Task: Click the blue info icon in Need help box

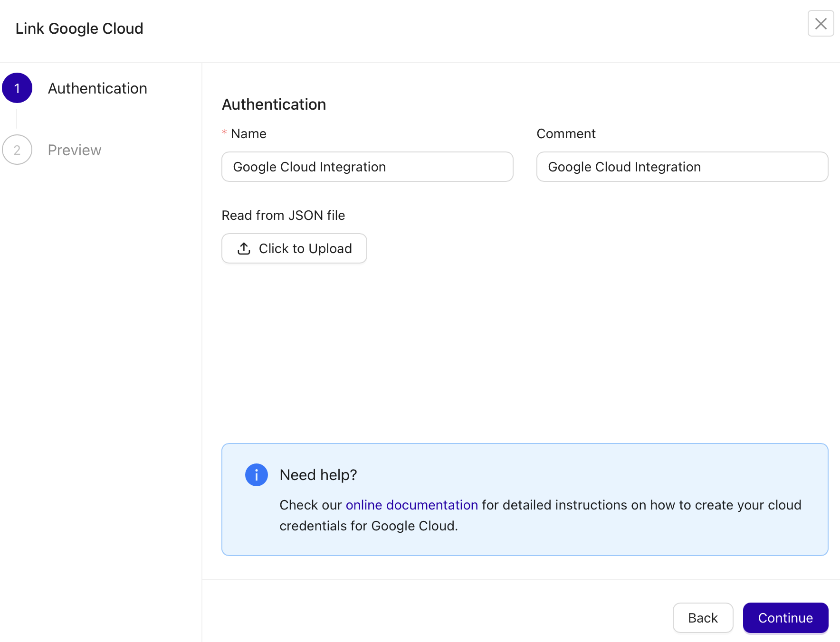Action: pyautogui.click(x=256, y=474)
